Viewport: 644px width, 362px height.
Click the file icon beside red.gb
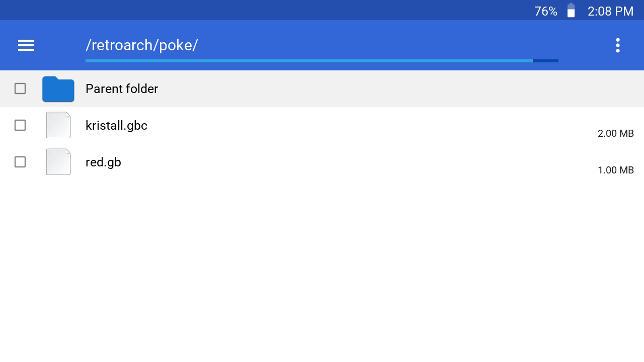(x=58, y=162)
